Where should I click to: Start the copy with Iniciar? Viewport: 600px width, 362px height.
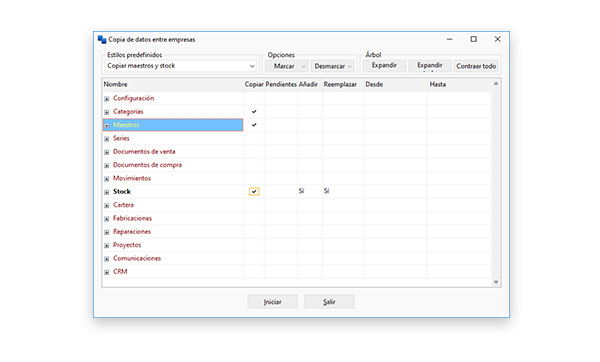point(272,302)
